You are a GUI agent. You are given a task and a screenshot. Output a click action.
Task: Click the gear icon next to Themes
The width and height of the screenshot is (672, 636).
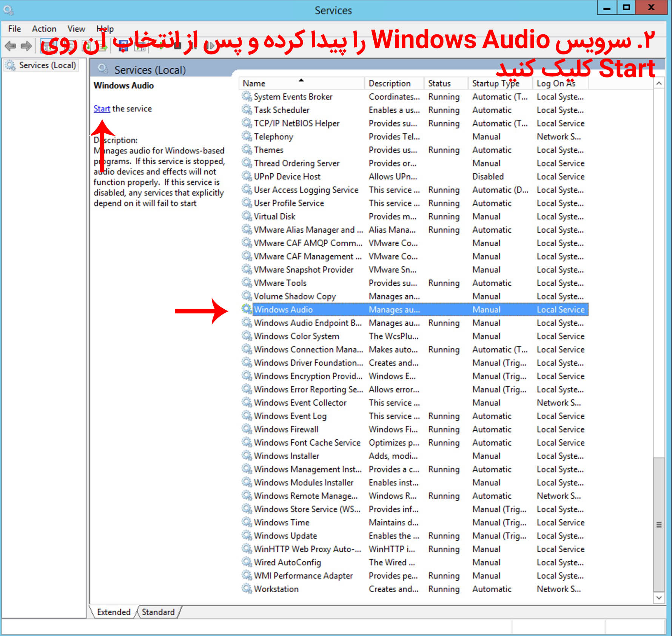247,150
